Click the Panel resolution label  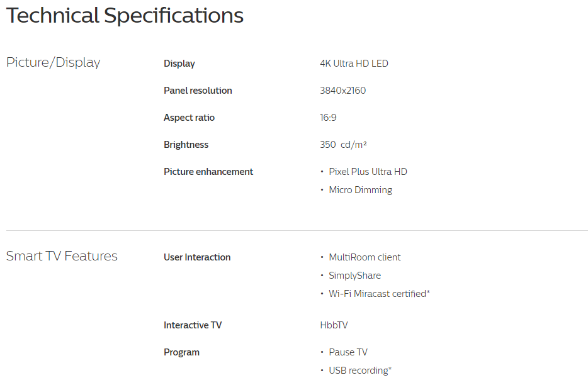(x=198, y=91)
